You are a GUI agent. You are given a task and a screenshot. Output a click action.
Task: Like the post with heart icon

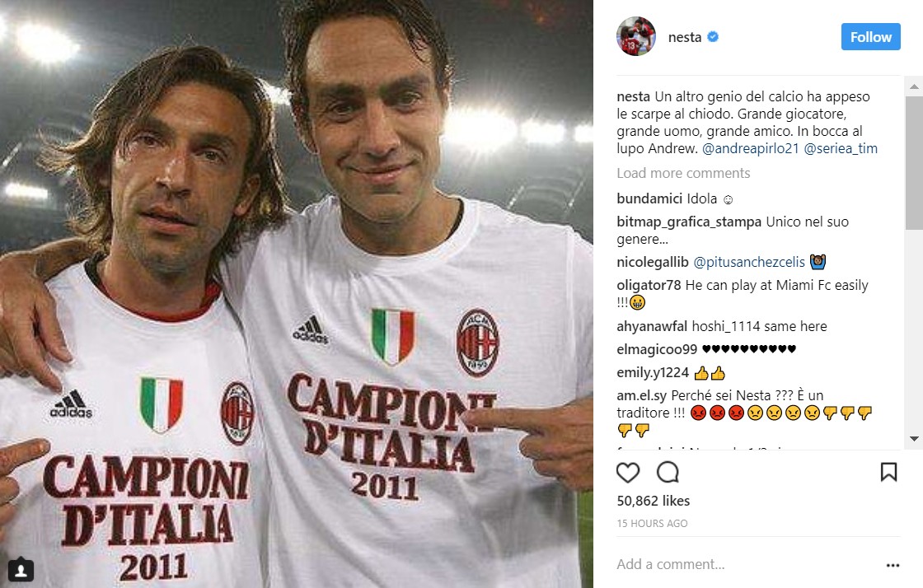click(628, 472)
